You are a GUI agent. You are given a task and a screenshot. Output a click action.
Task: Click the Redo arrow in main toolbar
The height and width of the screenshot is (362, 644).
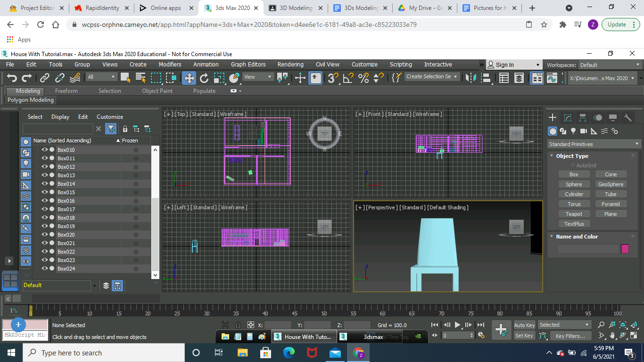(x=27, y=78)
